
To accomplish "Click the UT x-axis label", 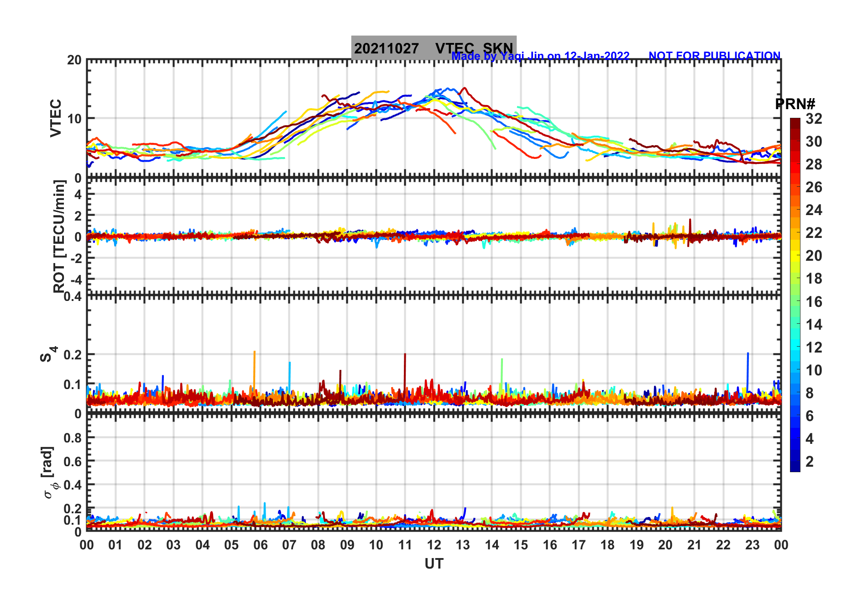I will [x=434, y=564].
